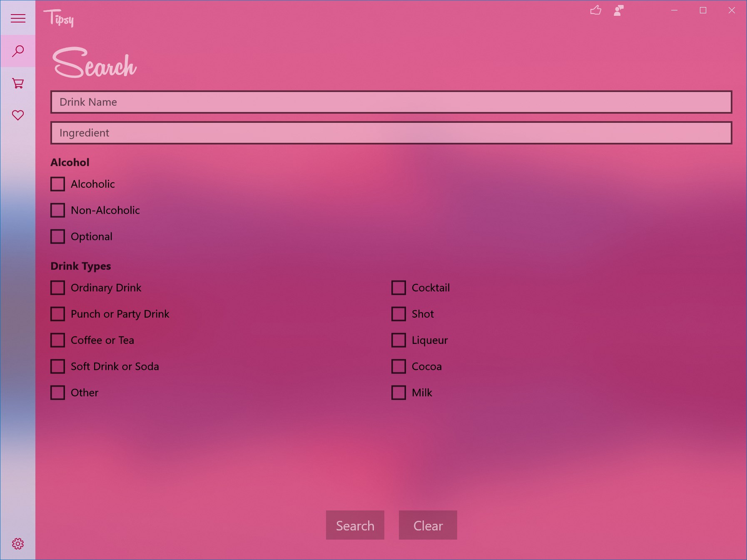This screenshot has width=747, height=560.
Task: Select the Search magnifier sidebar icon
Action: pyautogui.click(x=18, y=51)
